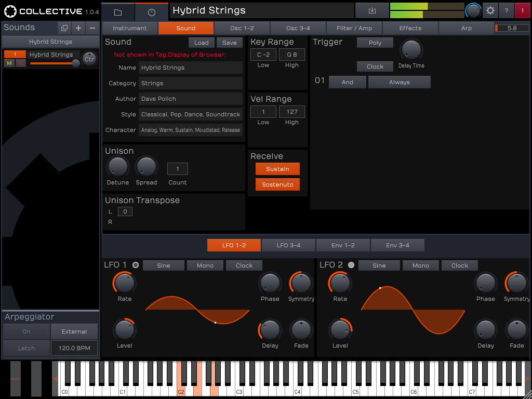The image size is (532, 399).
Task: Click the LFO 2 Rate knob
Action: point(340,283)
